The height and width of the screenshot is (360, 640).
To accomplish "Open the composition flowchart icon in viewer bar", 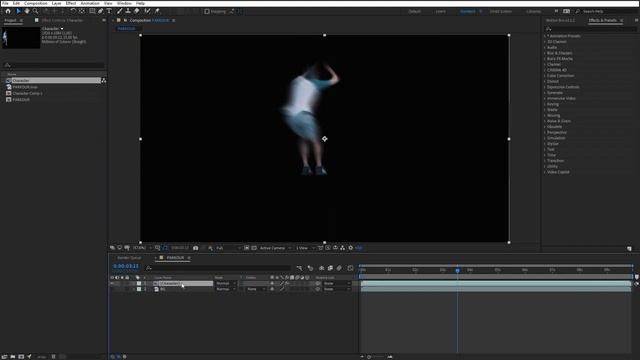I will click(342, 248).
